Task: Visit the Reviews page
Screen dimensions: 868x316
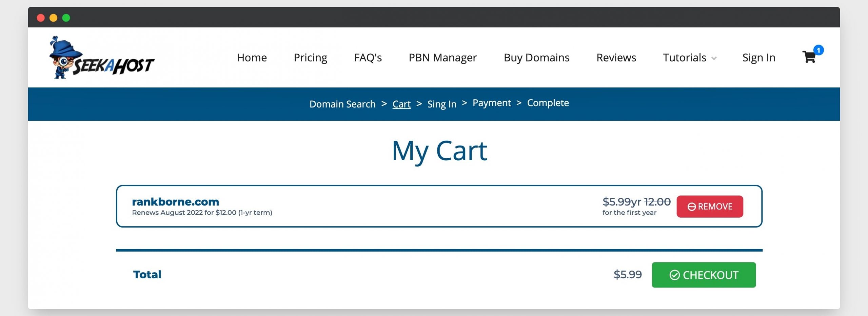Action: pyautogui.click(x=616, y=58)
